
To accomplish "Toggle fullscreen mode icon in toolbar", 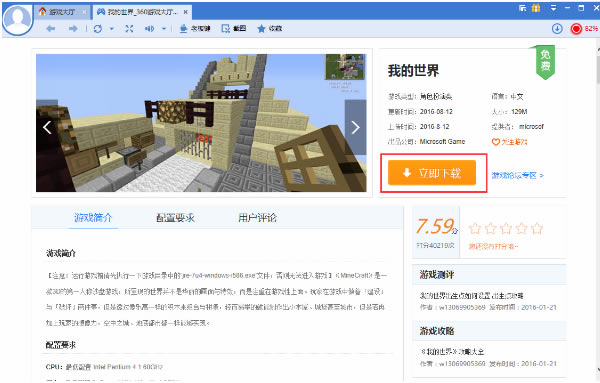I will click(129, 29).
